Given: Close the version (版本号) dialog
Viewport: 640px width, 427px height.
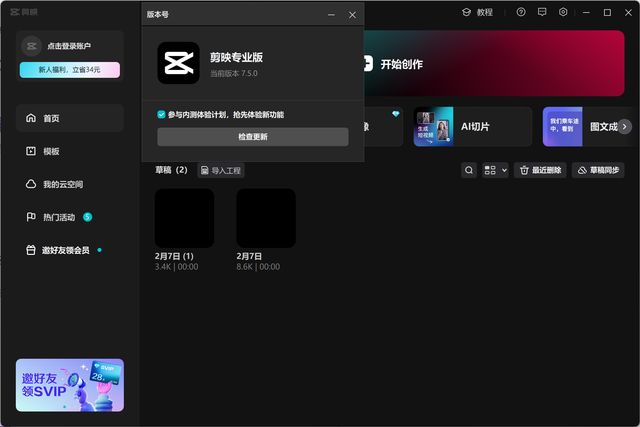Looking at the screenshot, I should coord(352,15).
